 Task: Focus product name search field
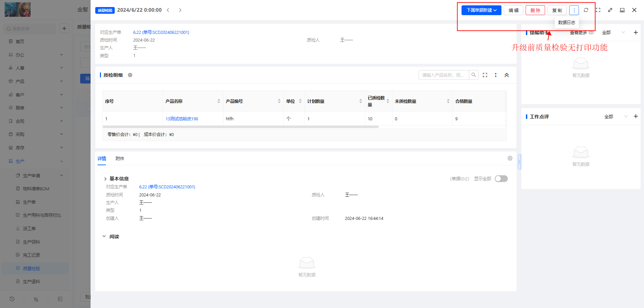[x=443, y=75]
